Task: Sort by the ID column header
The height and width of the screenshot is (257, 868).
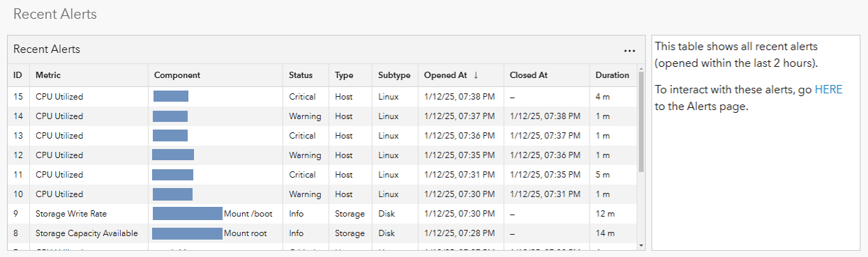Action: 17,75
